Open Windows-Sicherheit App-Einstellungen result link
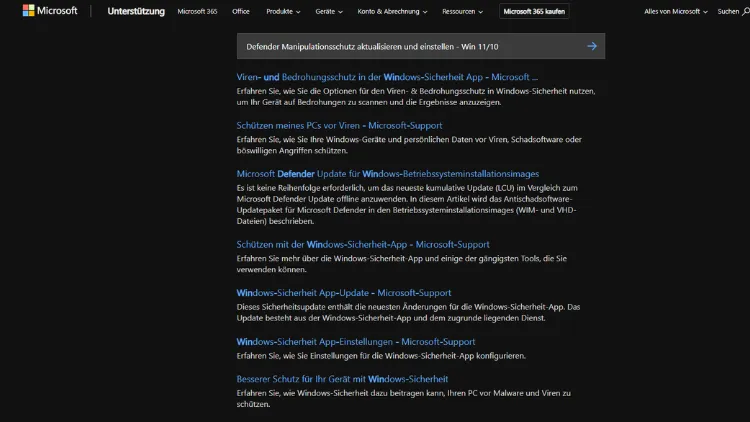The image size is (750, 422). [x=355, y=342]
